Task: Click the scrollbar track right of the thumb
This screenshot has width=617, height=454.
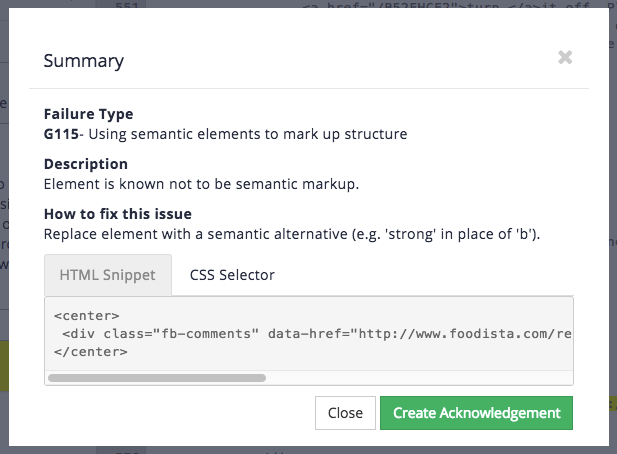Action: click(x=420, y=378)
